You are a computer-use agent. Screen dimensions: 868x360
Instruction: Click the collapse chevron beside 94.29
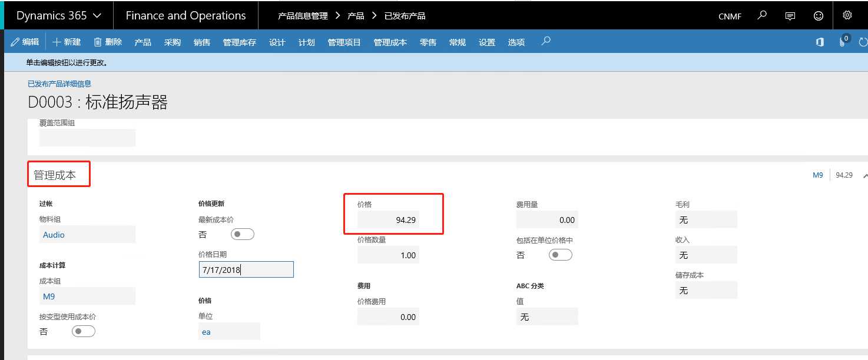pyautogui.click(x=864, y=176)
